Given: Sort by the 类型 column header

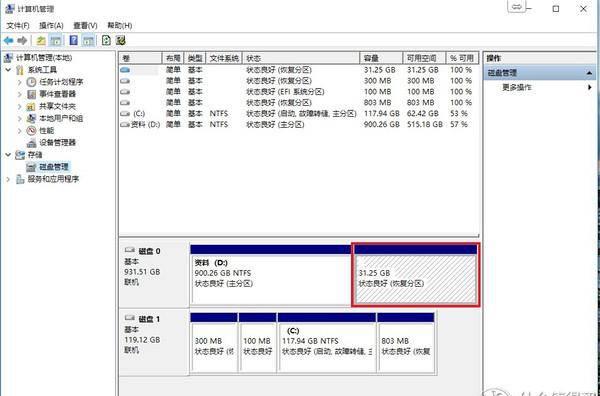Looking at the screenshot, I should (x=195, y=58).
